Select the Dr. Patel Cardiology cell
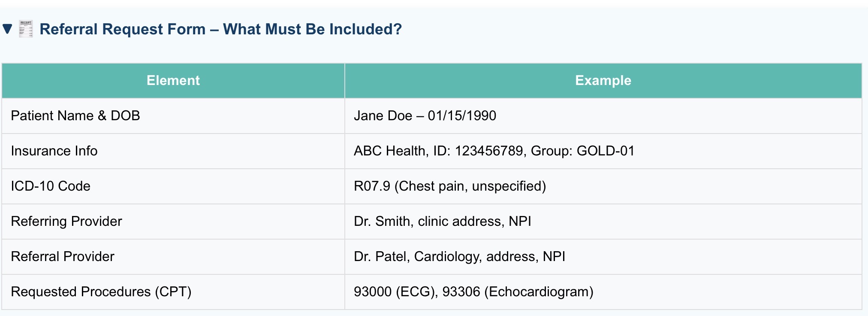Image resolution: width=868 pixels, height=316 pixels. tap(603, 257)
